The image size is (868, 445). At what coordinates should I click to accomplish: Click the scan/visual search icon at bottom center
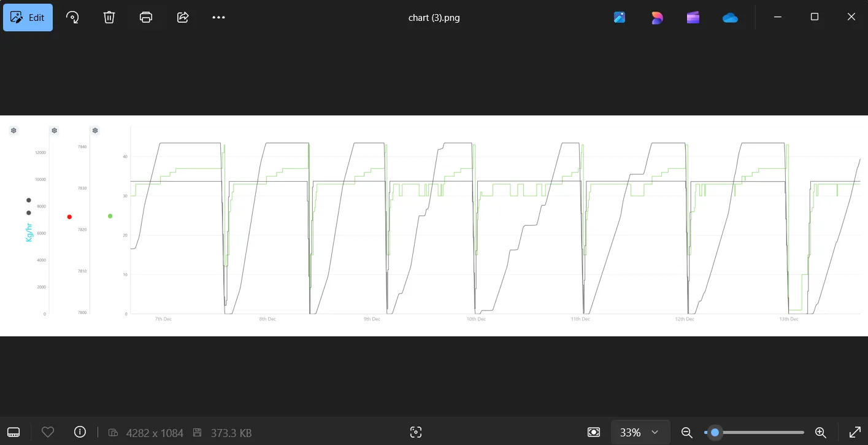[416, 432]
